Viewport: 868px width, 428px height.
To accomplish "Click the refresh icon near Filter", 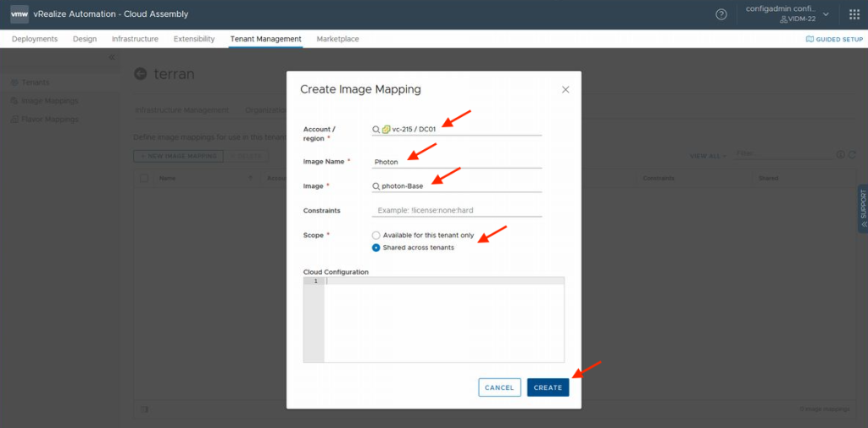I will tap(852, 155).
